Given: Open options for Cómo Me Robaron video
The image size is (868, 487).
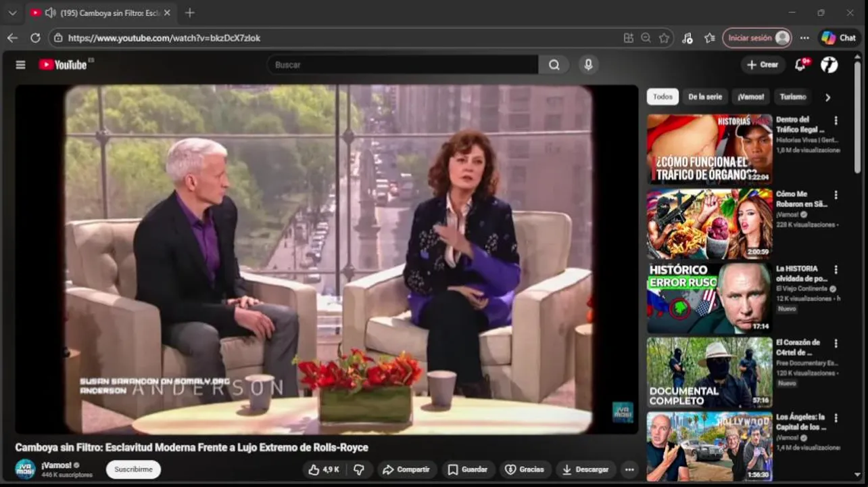Looking at the screenshot, I should point(836,195).
